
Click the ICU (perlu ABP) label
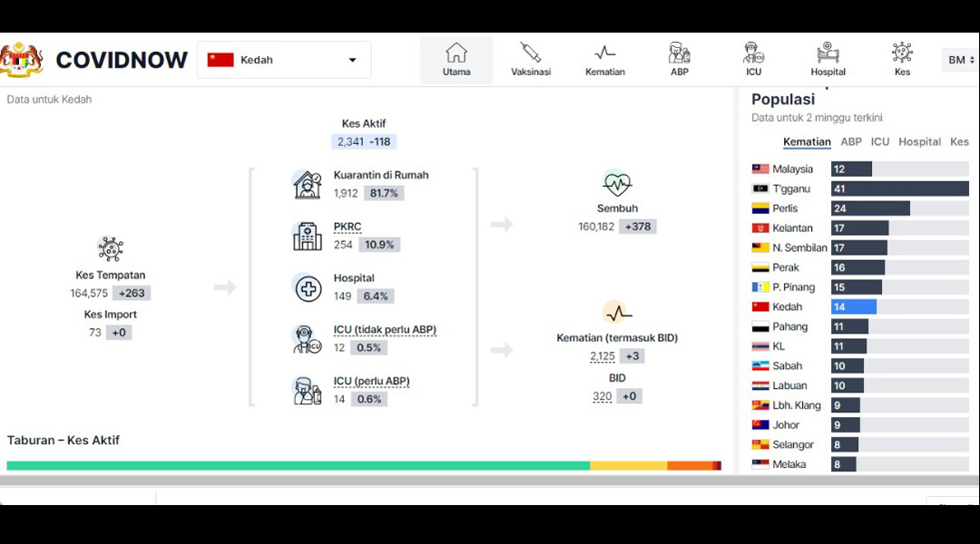pyautogui.click(x=372, y=381)
